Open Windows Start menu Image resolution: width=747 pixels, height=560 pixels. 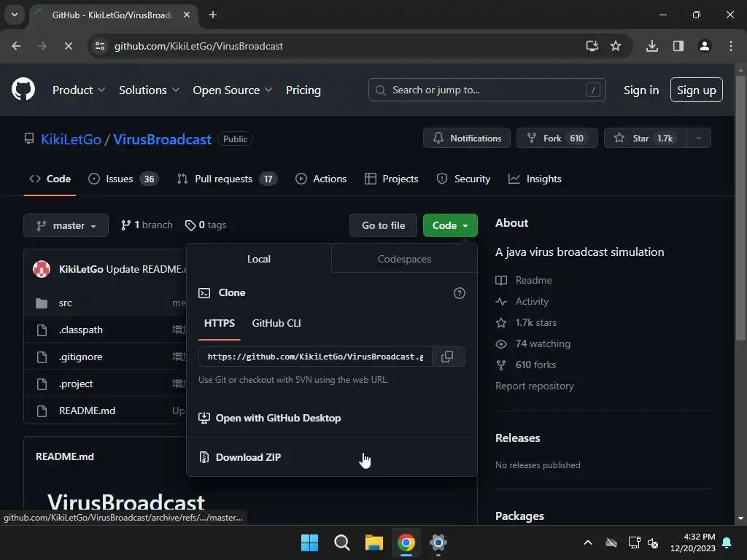(309, 542)
